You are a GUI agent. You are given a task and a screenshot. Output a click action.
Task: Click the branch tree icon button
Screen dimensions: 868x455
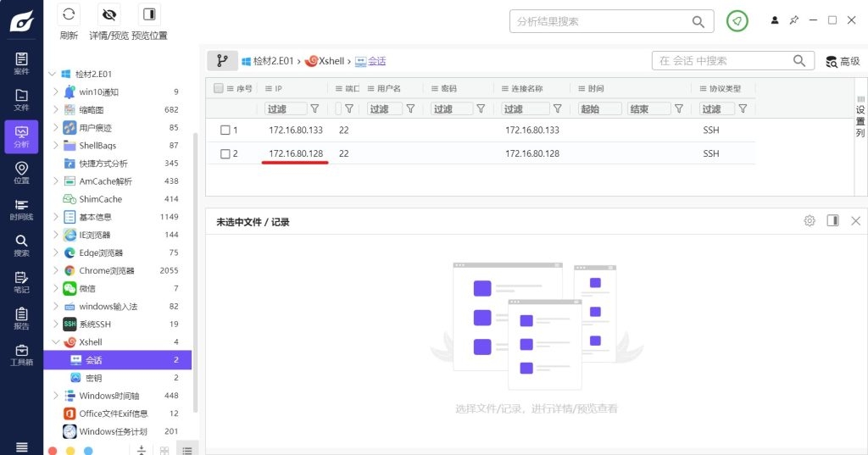222,61
